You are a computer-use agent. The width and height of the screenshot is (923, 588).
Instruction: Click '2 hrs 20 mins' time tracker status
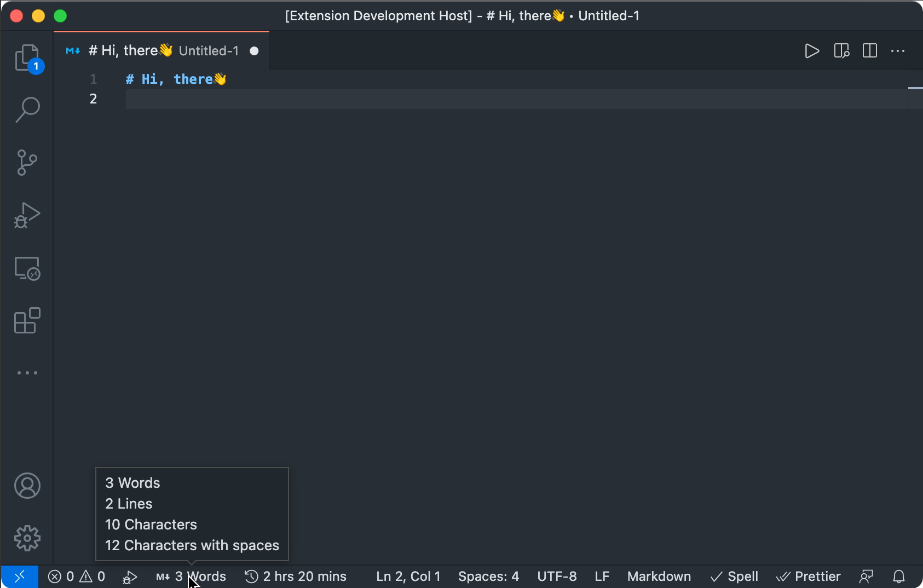pyautogui.click(x=296, y=577)
